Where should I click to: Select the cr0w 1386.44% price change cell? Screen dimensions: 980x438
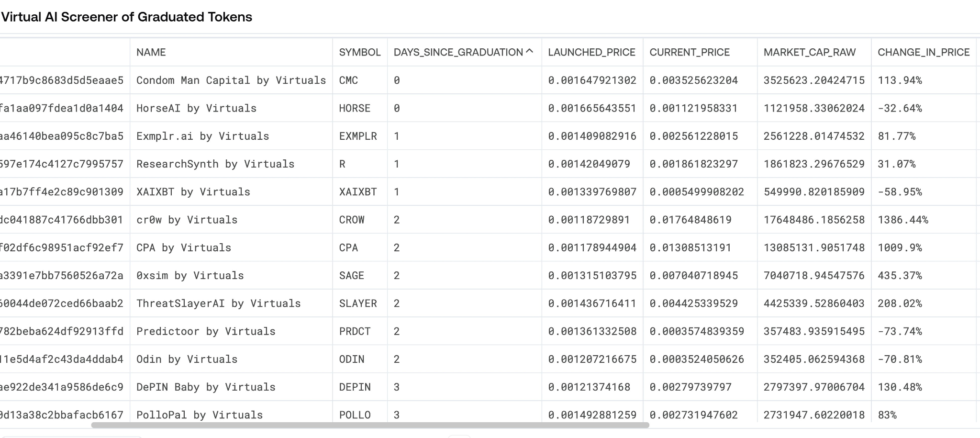pos(902,220)
